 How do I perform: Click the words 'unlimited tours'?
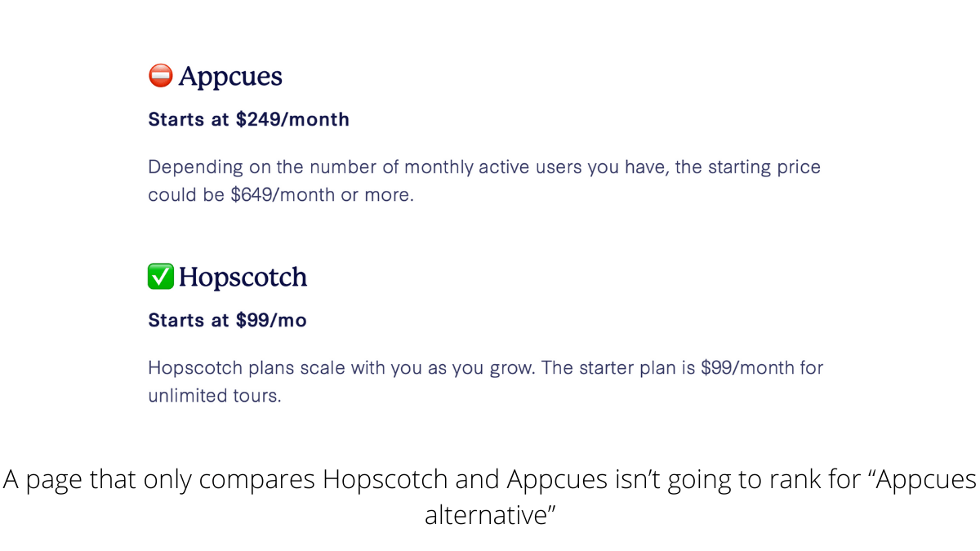[x=214, y=397]
